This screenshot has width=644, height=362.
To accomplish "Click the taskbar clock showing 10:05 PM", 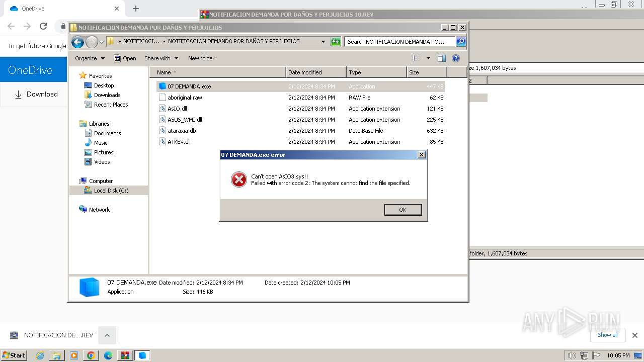I will pos(618,355).
